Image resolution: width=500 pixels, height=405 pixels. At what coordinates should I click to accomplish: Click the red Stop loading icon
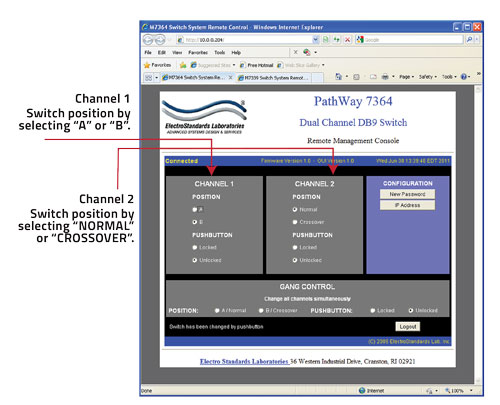(347, 40)
